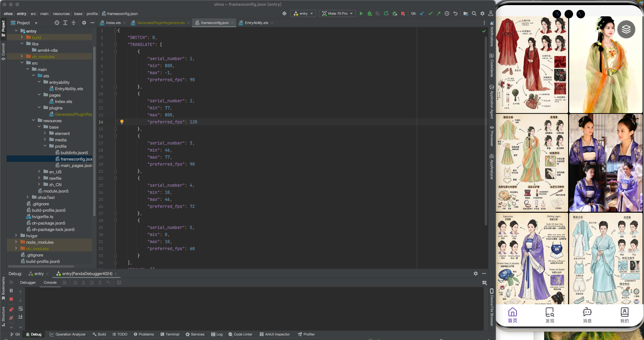Click the Debug bug icon in the toolbar
This screenshot has width=644, height=340.
tap(370, 13)
